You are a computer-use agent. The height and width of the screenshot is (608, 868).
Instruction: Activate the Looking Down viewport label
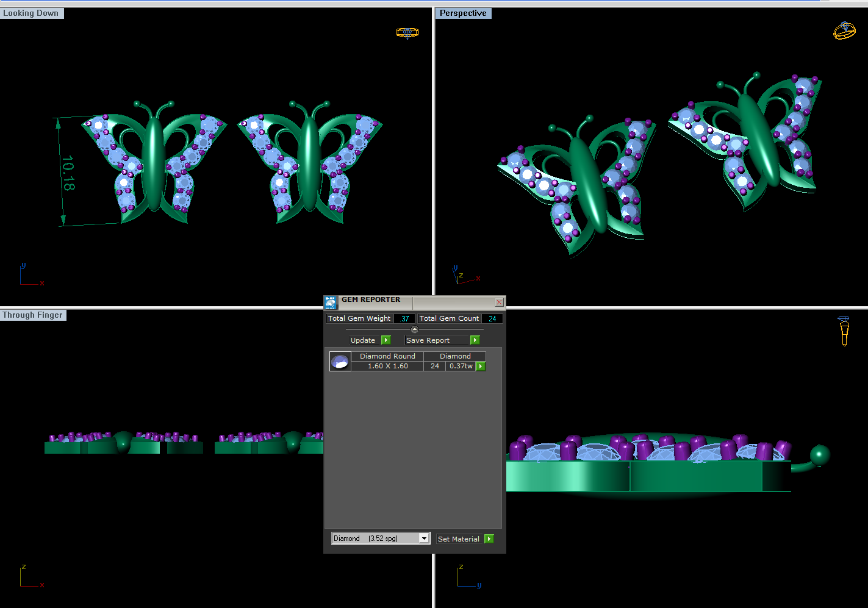coord(32,13)
